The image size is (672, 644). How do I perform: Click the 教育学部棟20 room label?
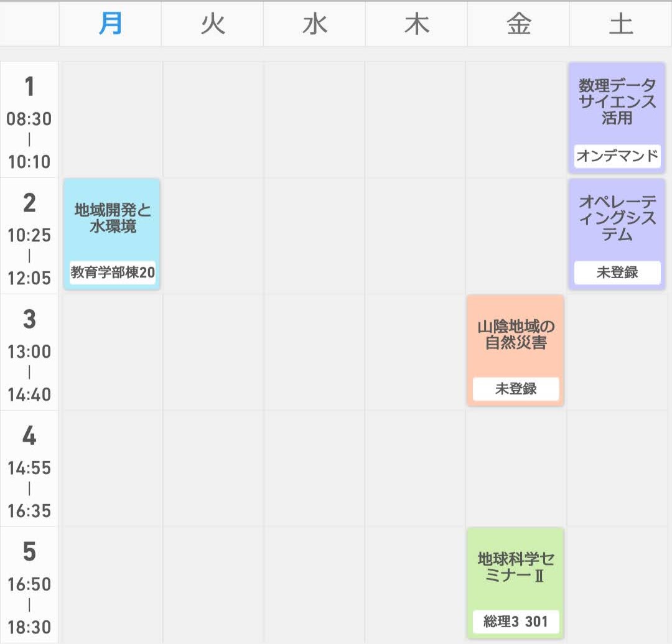[x=112, y=272]
